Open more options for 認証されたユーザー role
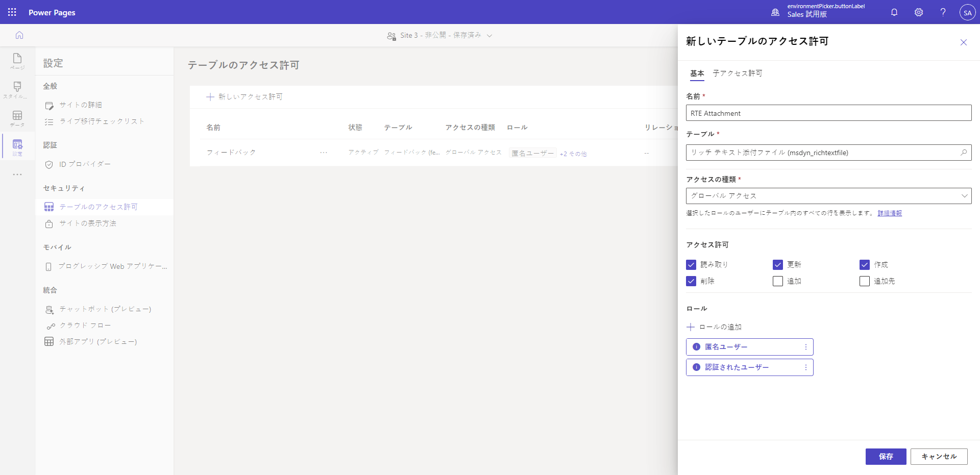 806,367
